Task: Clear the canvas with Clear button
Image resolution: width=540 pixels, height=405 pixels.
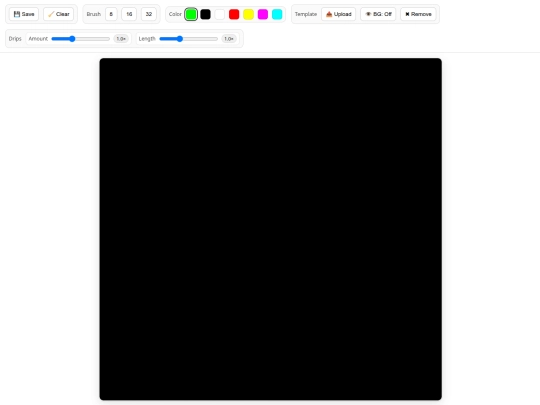Action: click(x=59, y=14)
